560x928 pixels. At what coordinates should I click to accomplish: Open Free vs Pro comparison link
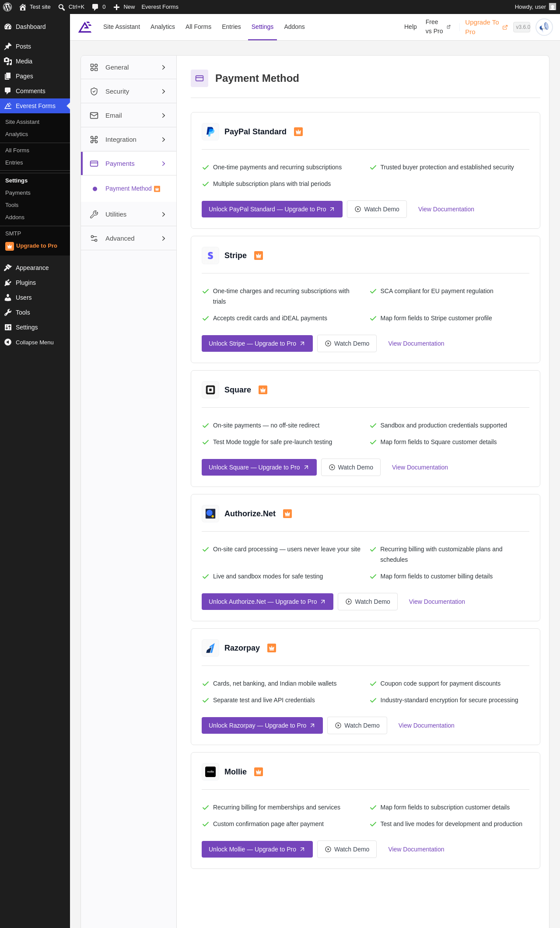(438, 27)
